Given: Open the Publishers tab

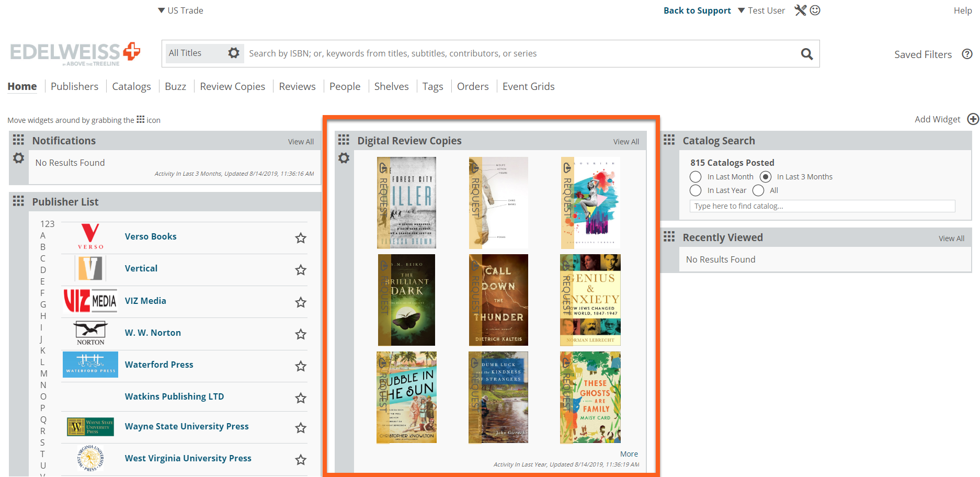Looking at the screenshot, I should click(74, 86).
